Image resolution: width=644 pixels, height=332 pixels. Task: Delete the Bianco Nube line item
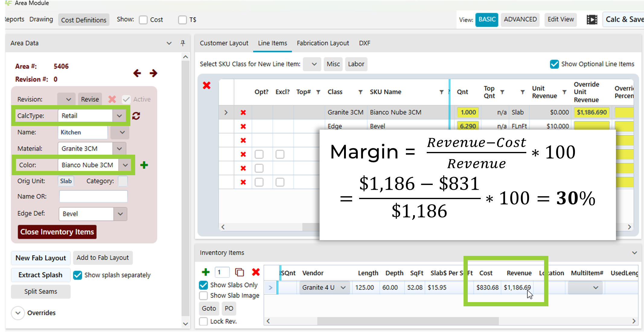click(243, 112)
